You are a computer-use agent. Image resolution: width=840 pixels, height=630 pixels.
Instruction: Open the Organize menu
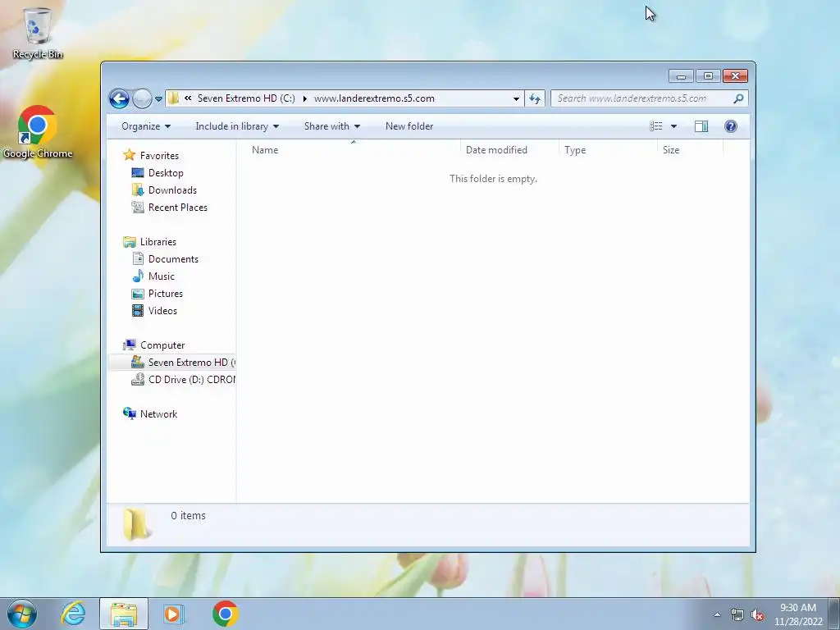pos(146,126)
